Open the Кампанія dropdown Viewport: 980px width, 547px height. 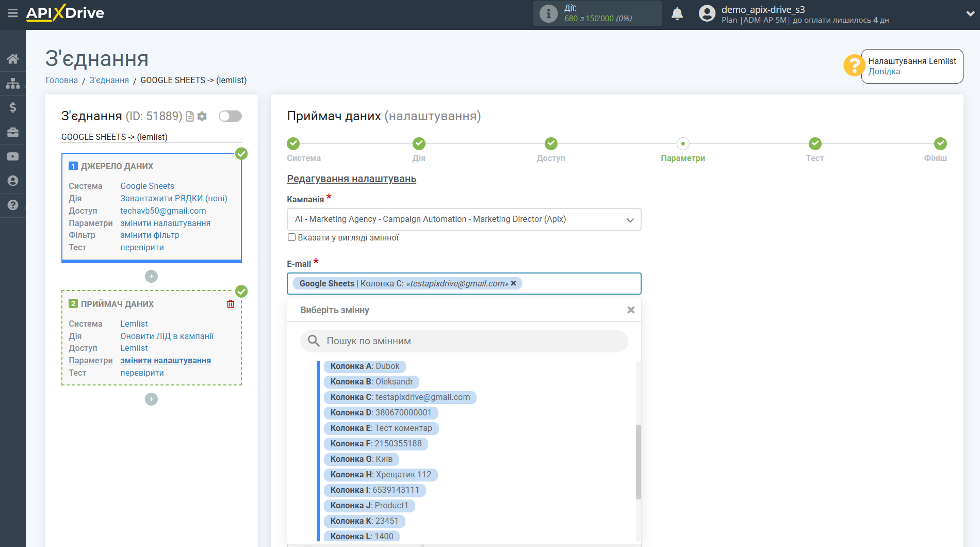[464, 219]
